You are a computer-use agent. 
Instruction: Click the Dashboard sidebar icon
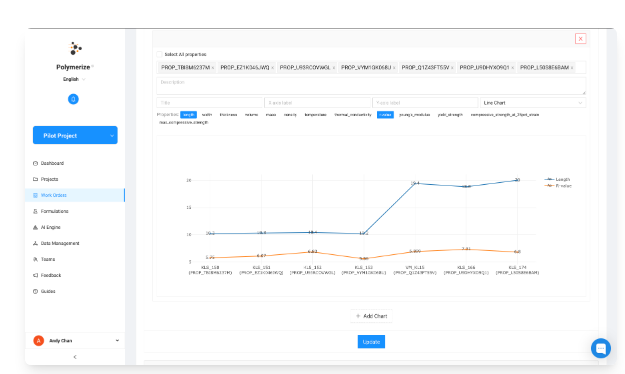pos(35,163)
